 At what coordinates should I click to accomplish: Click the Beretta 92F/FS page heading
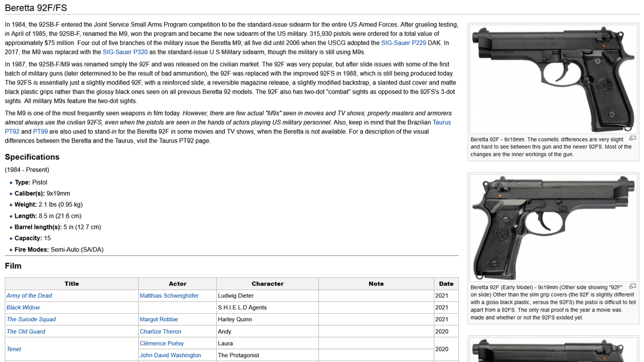tap(36, 8)
